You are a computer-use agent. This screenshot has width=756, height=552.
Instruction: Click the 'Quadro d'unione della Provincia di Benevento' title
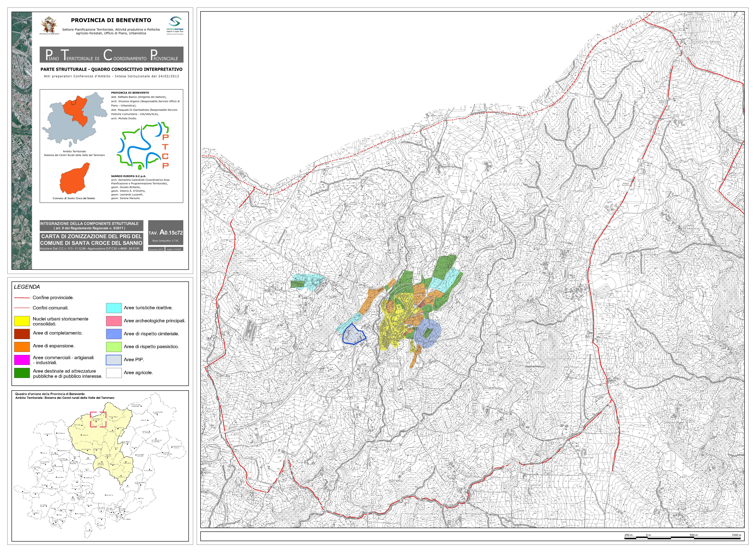click(50, 394)
